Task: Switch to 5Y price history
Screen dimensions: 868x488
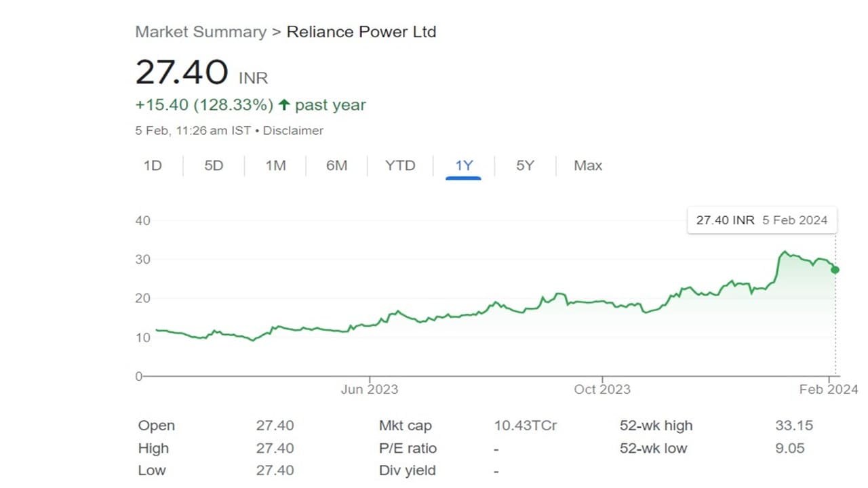Action: click(525, 165)
